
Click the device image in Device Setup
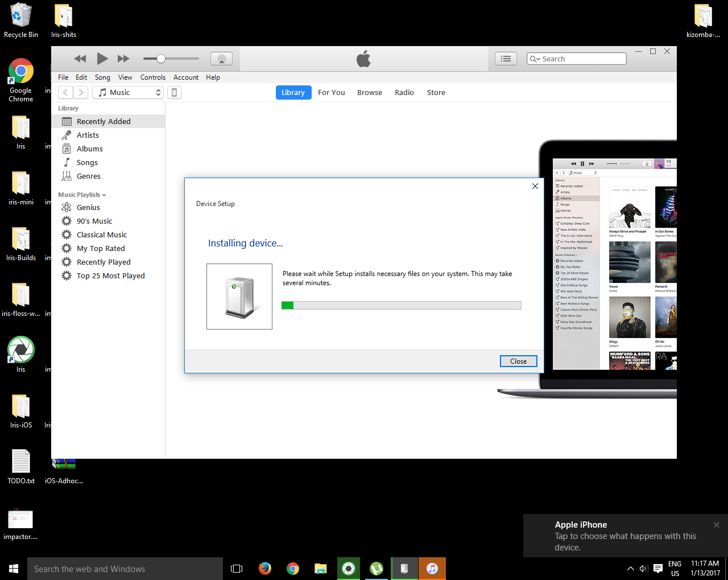click(239, 297)
